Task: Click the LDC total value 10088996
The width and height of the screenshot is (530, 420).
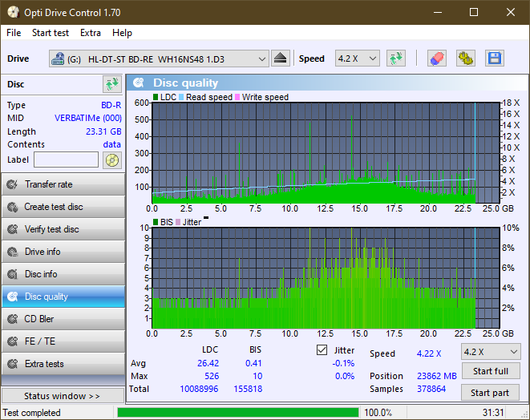Action: click(199, 389)
